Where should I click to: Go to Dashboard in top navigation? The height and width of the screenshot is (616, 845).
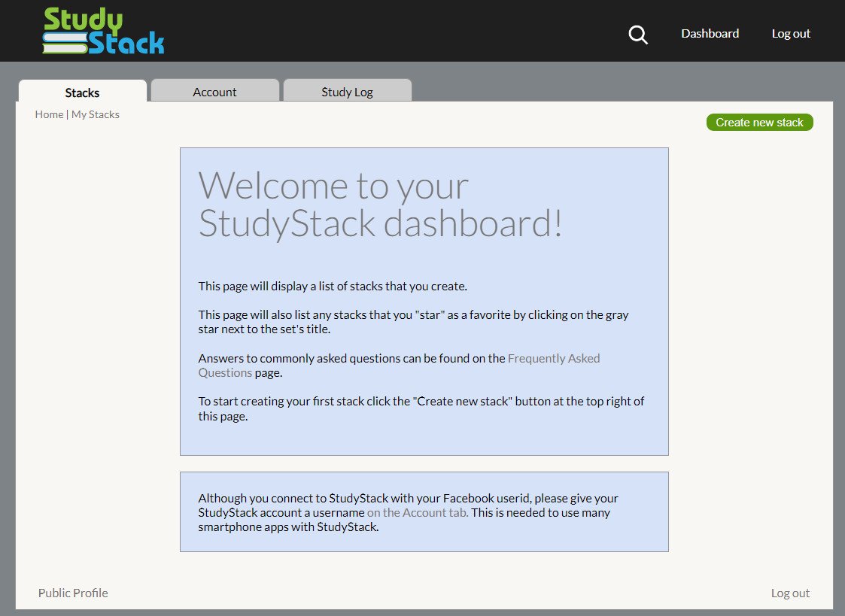(710, 34)
